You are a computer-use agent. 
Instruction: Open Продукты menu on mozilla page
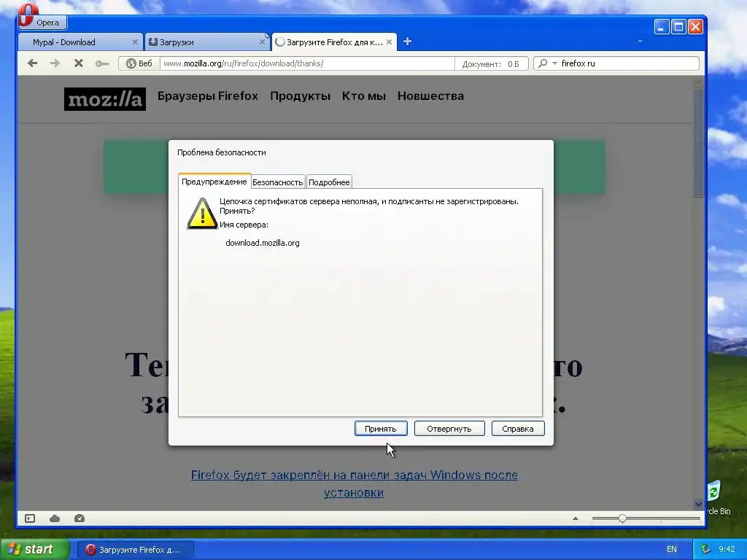click(x=300, y=96)
